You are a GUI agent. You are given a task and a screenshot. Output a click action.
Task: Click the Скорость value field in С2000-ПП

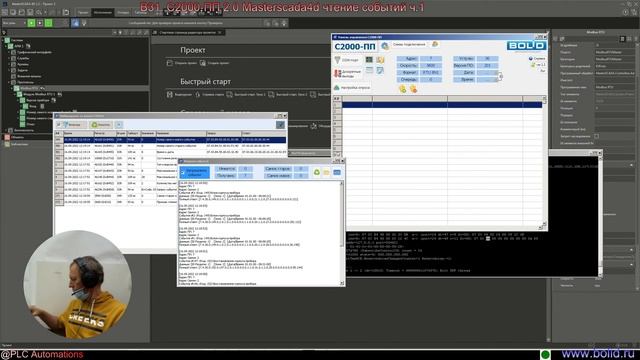coord(431,65)
